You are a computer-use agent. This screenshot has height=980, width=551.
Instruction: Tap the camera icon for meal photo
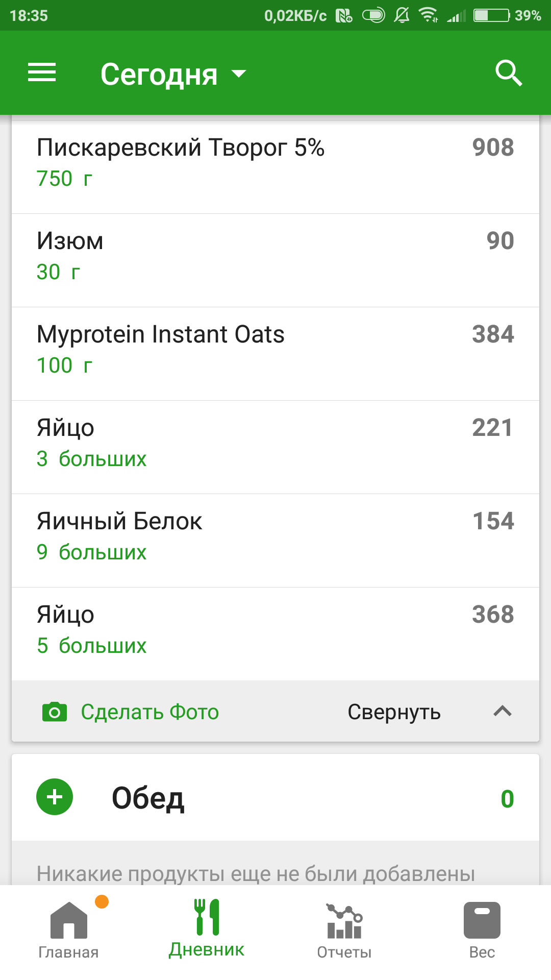pyautogui.click(x=55, y=712)
